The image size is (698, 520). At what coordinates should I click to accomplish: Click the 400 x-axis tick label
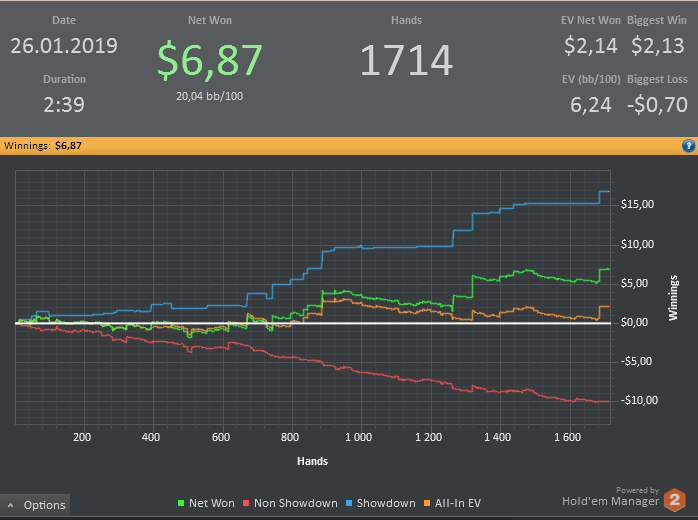(151, 437)
